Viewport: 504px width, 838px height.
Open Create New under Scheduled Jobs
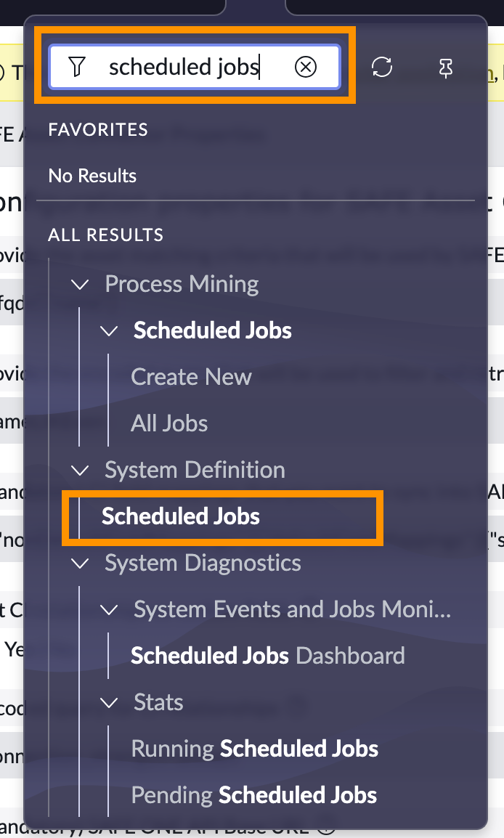(x=191, y=377)
